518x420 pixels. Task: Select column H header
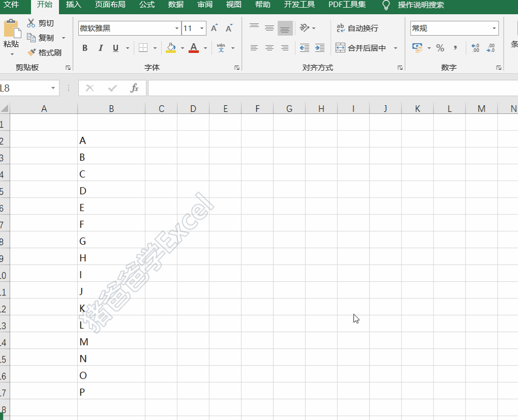(x=321, y=108)
